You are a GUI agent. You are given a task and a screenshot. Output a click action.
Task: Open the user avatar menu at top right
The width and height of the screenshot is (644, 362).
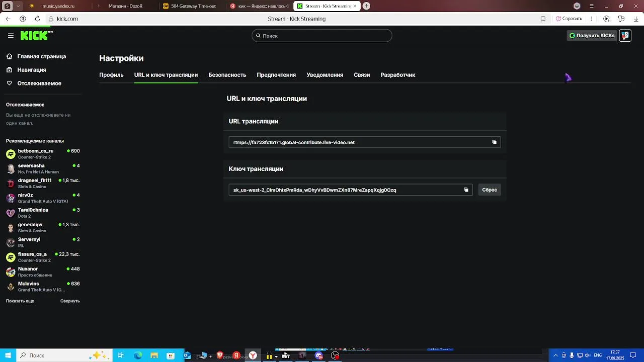pos(625,36)
